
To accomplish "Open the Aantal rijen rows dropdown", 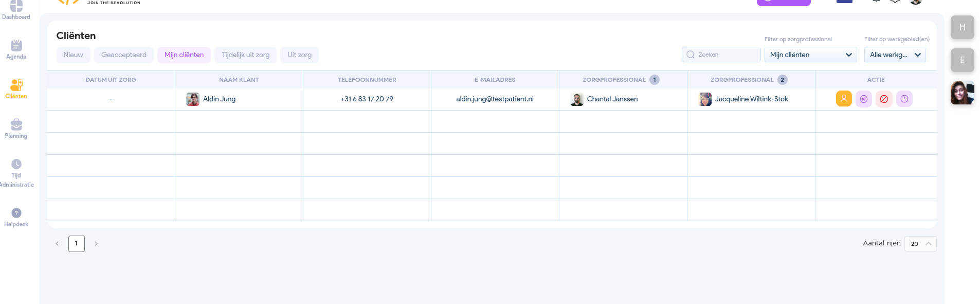I will point(920,244).
